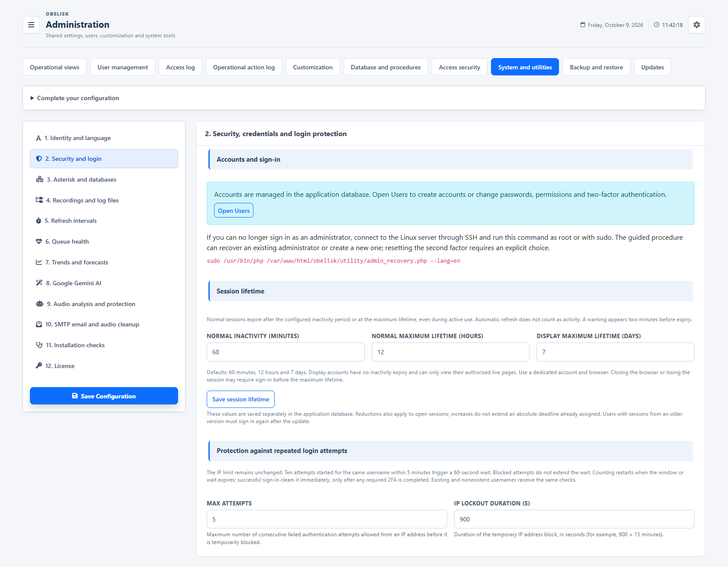Click the Save Configuration button
The height and width of the screenshot is (567, 728).
click(x=104, y=396)
